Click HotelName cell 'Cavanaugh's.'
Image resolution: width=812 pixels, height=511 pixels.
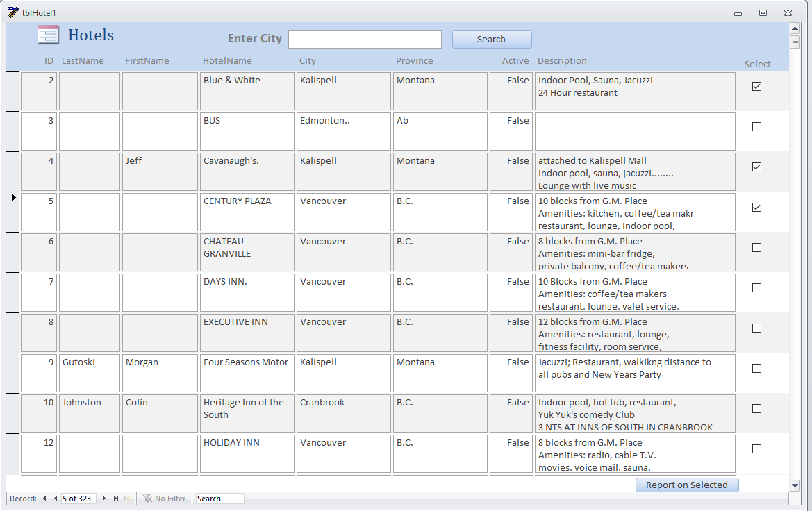point(247,172)
